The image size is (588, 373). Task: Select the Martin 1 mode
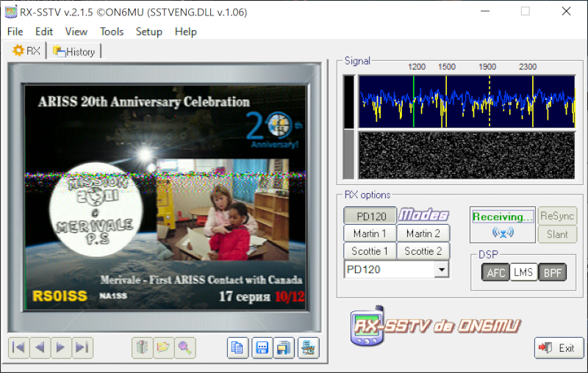[x=370, y=233]
